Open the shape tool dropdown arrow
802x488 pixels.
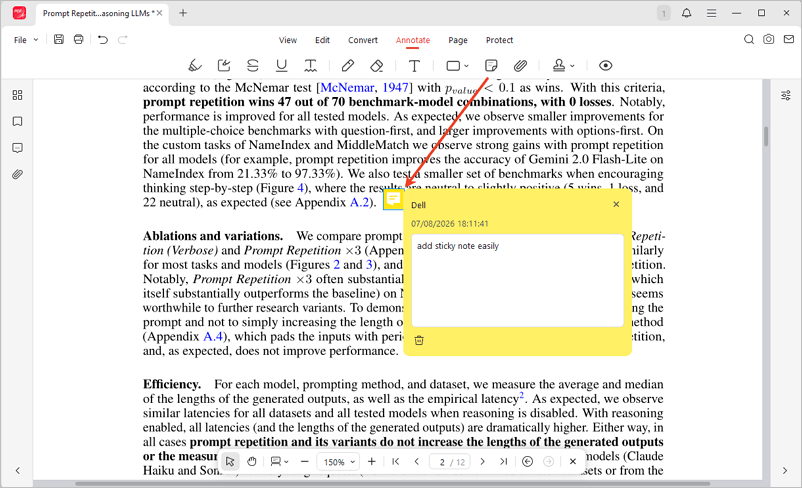tap(466, 66)
